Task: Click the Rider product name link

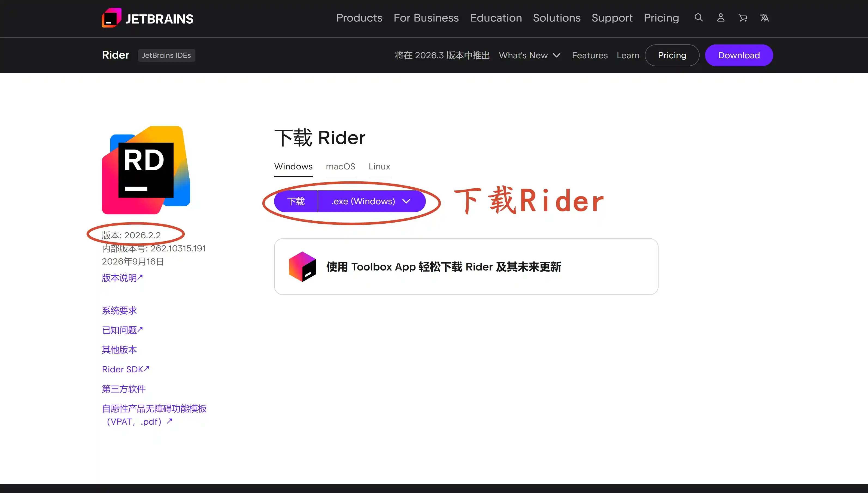Action: (x=116, y=55)
